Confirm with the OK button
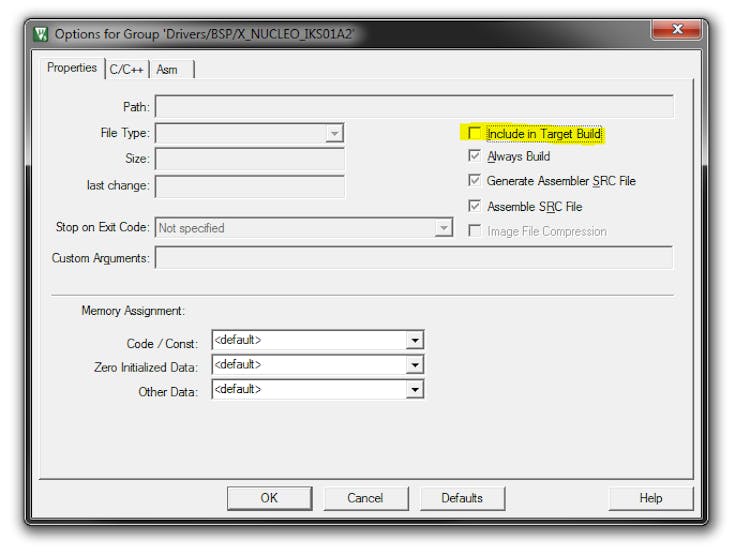The width and height of the screenshot is (732, 555). tap(269, 498)
